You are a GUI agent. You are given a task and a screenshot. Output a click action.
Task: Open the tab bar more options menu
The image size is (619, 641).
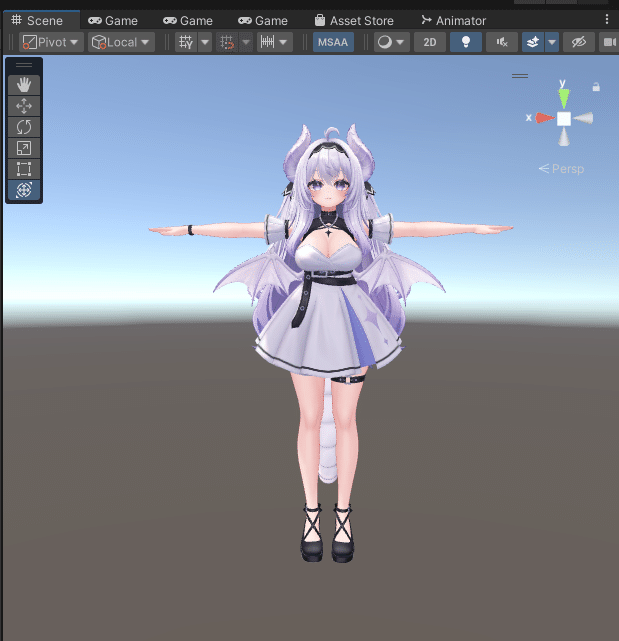coord(607,19)
